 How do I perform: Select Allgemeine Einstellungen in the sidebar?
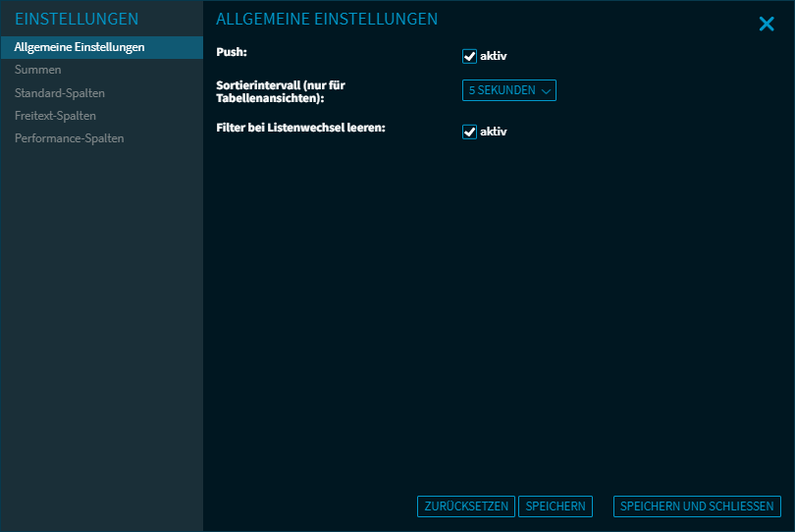click(x=79, y=47)
